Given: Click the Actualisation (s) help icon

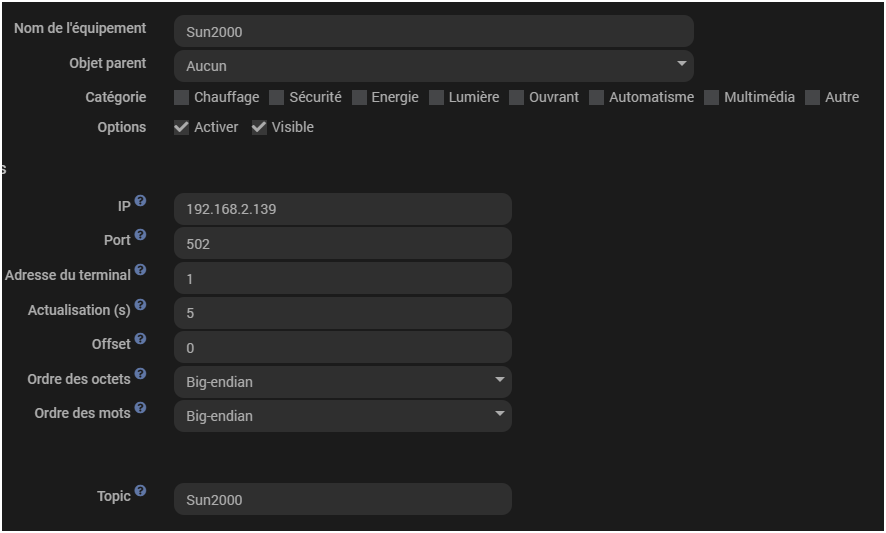Looking at the screenshot, I should (x=140, y=305).
